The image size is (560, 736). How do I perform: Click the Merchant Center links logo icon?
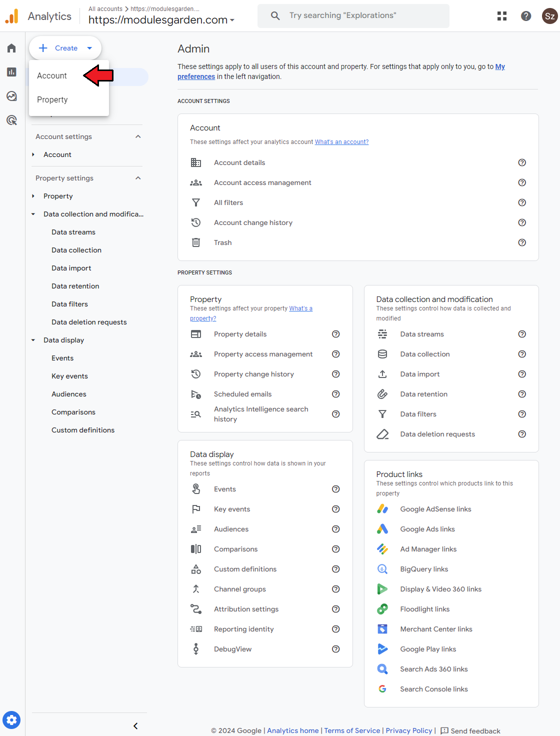pyautogui.click(x=382, y=629)
